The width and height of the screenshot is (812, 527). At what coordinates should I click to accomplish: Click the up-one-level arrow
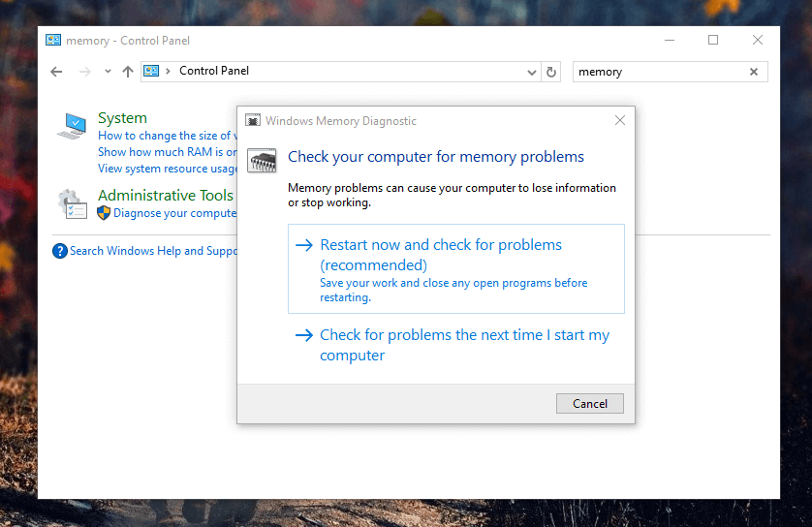(128, 72)
